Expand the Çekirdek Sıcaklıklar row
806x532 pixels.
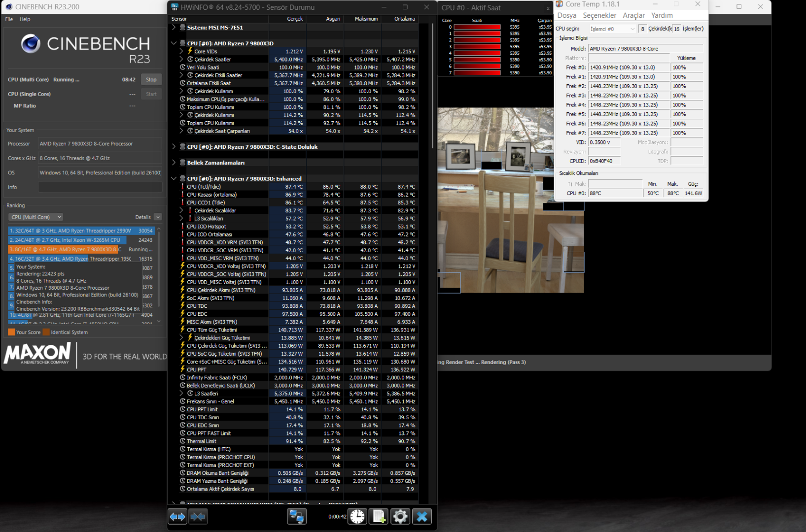[x=181, y=210]
